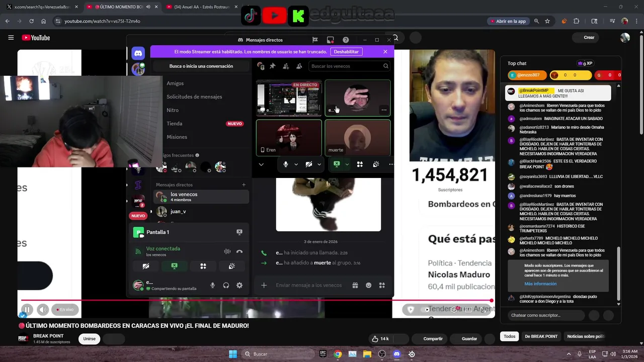Viewport: 644px width, 362px height.
Task: Open Tienda in Discord sidebar
Action: [x=175, y=124]
